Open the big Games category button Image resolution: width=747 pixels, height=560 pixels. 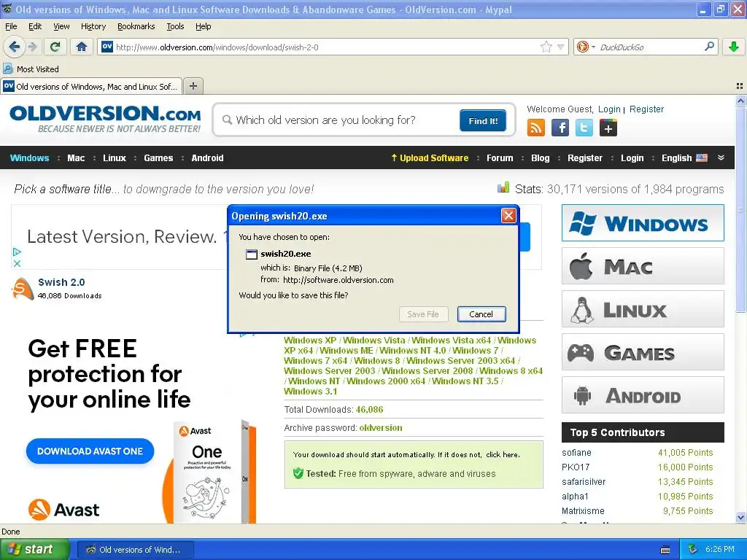[643, 352]
